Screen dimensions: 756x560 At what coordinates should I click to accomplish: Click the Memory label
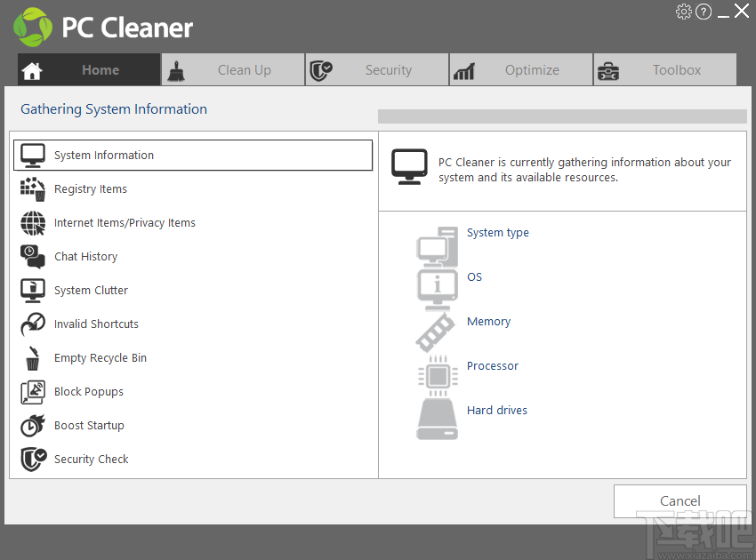[x=488, y=322]
